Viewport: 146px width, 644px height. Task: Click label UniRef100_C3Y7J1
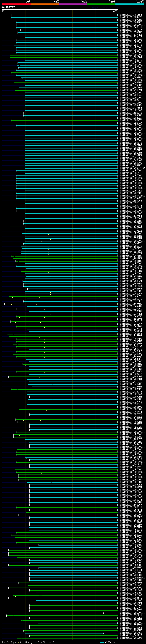click(131, 615)
